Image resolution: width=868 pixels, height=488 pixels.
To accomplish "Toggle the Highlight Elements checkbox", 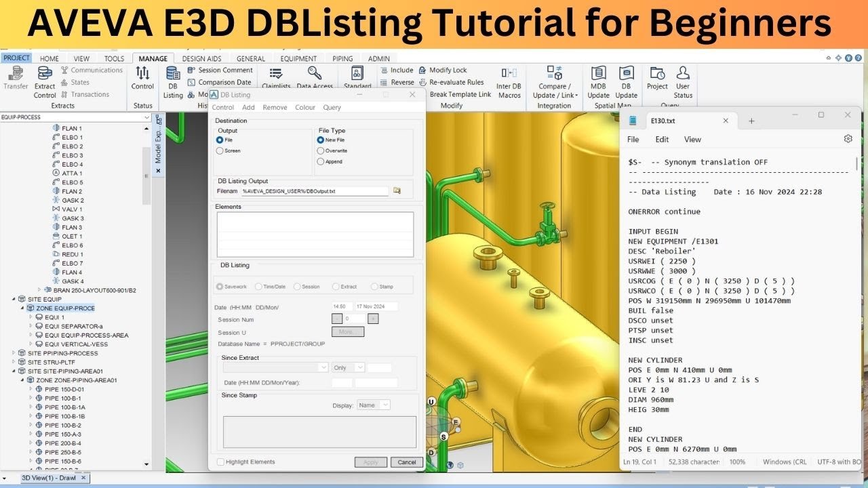I will 220,462.
